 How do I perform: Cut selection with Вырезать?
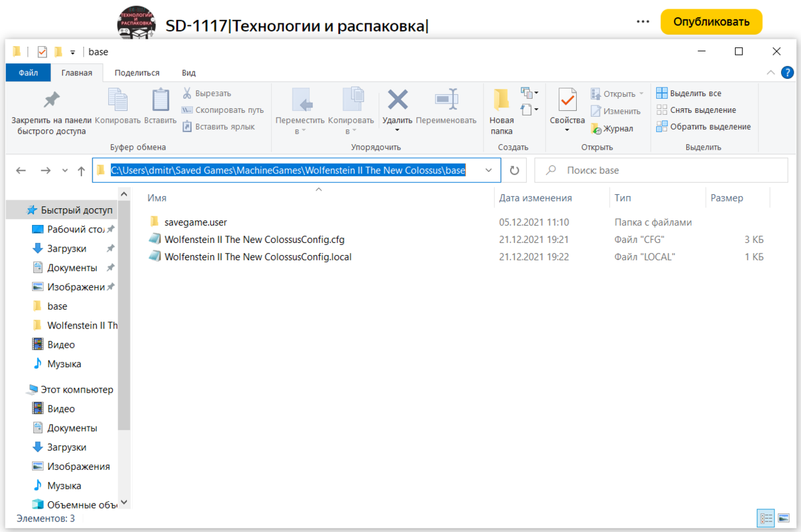point(207,93)
